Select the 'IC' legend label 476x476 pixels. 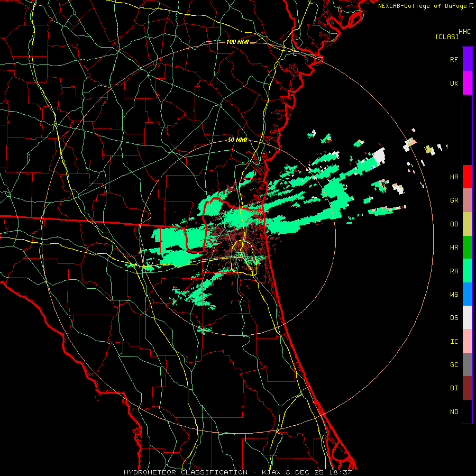[454, 341]
